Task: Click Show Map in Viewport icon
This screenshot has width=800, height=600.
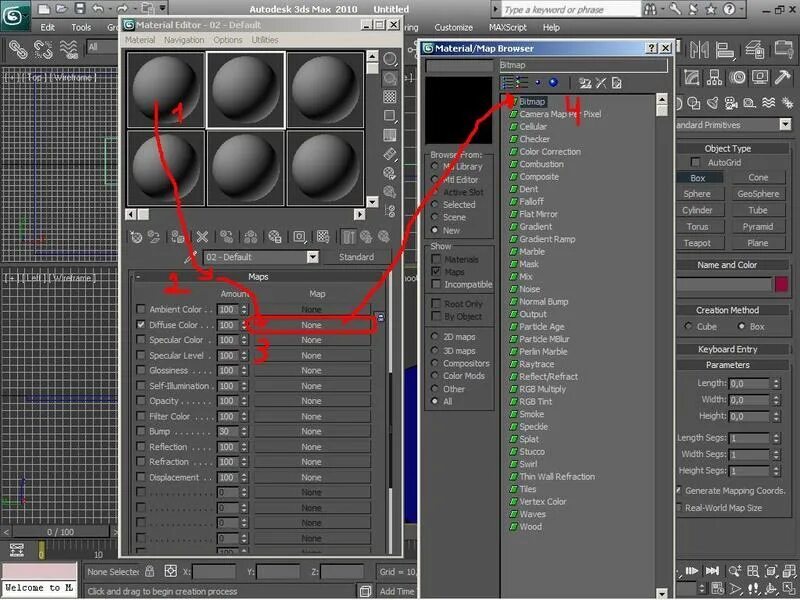Action: [323, 237]
